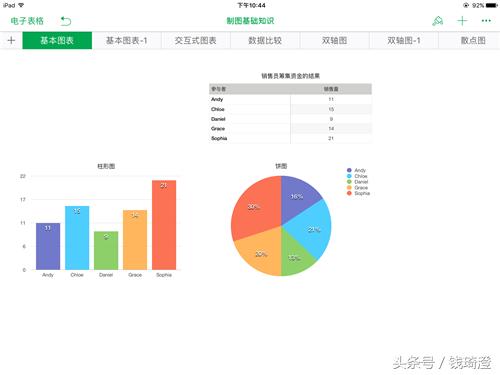Select the Andy table cell
Screen dimensions: 500x375
250,99
